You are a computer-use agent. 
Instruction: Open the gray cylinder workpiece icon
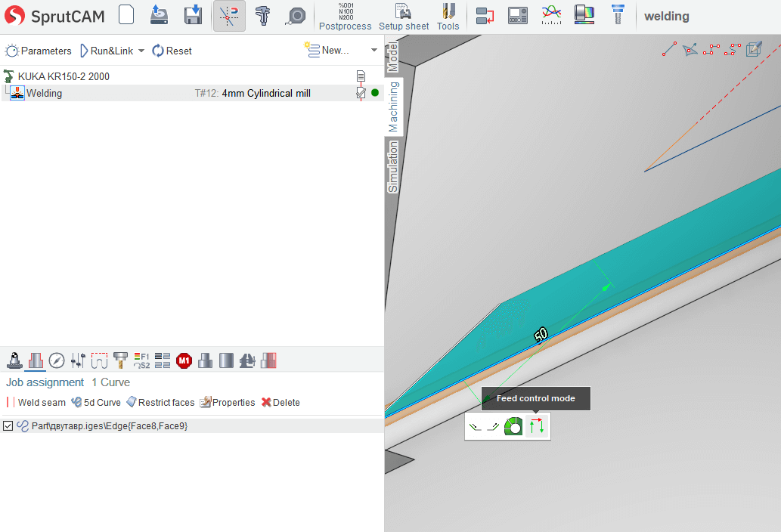pos(226,360)
